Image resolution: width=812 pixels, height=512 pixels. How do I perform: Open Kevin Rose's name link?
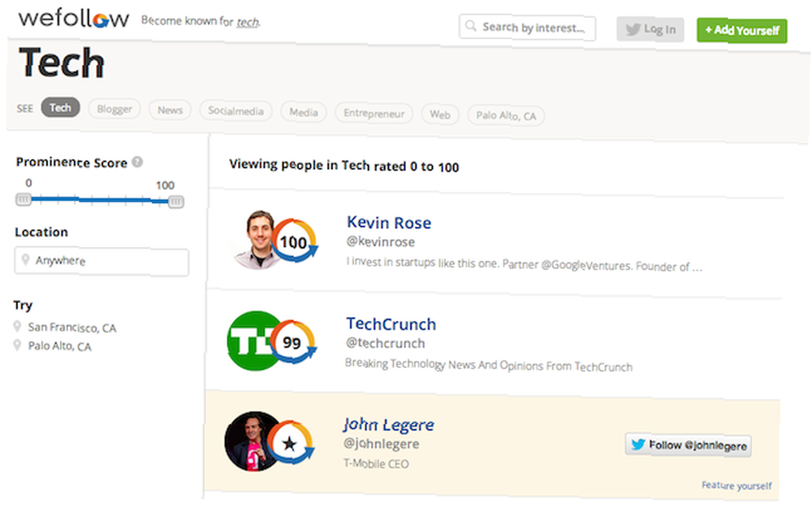(x=389, y=223)
